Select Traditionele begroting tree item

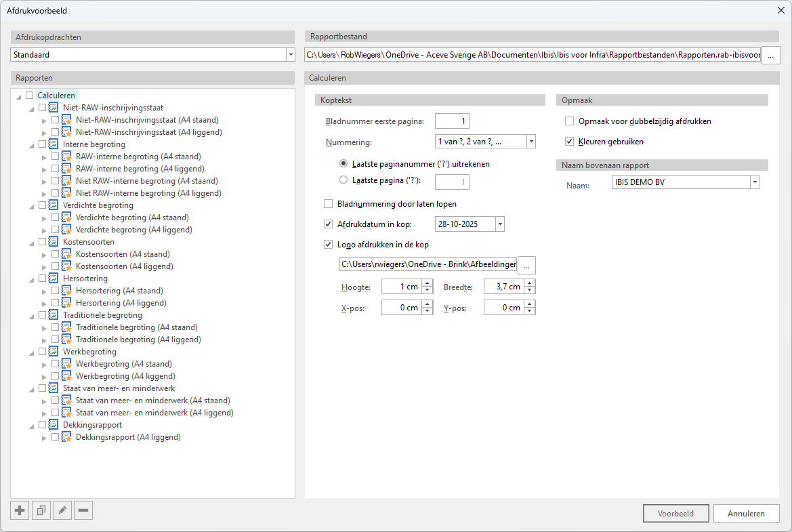tap(102, 315)
